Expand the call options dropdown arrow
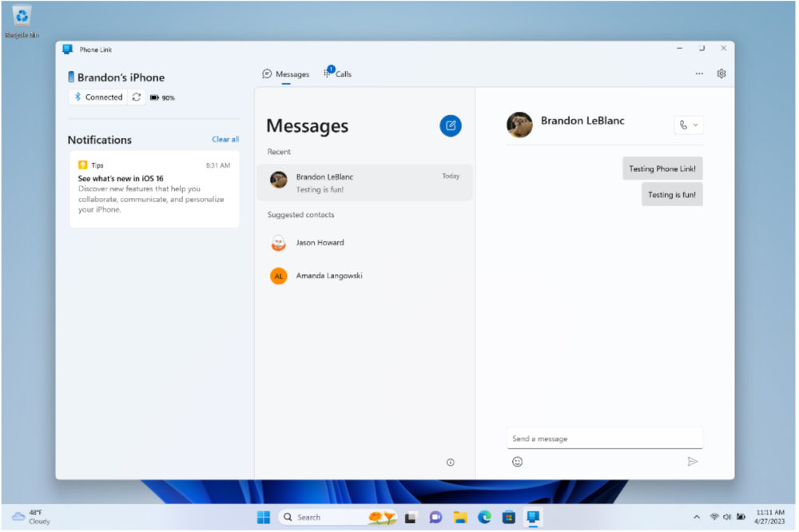The width and height of the screenshot is (799, 532). (697, 125)
